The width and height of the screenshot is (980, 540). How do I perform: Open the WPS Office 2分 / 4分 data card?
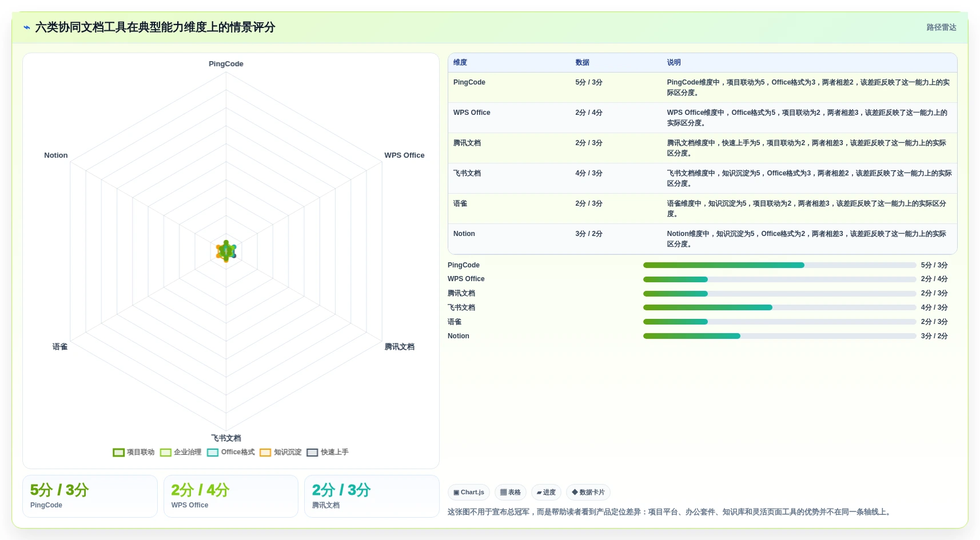point(231,497)
